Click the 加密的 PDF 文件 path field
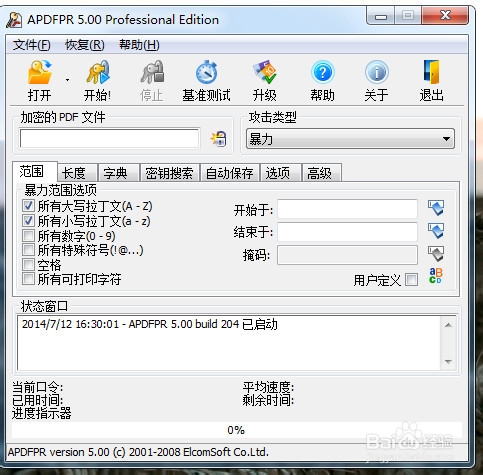 click(x=110, y=138)
